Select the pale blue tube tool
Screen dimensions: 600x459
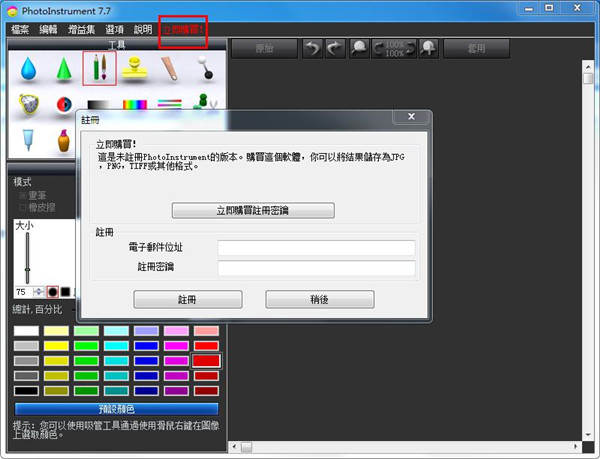28,140
